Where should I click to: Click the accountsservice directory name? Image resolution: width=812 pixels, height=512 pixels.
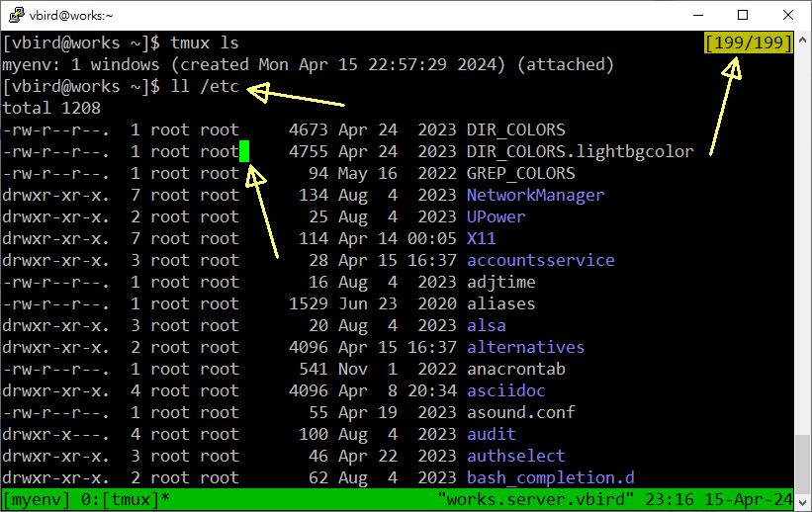pyautogui.click(x=541, y=260)
